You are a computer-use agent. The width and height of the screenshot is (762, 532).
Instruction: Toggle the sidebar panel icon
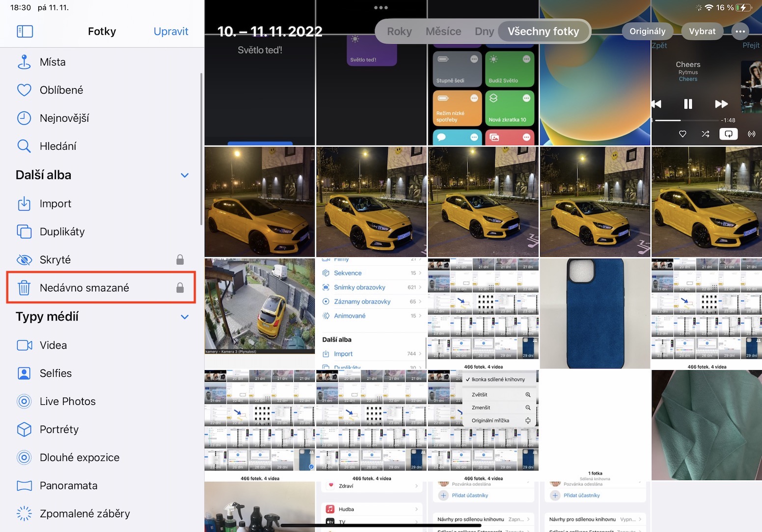point(25,31)
